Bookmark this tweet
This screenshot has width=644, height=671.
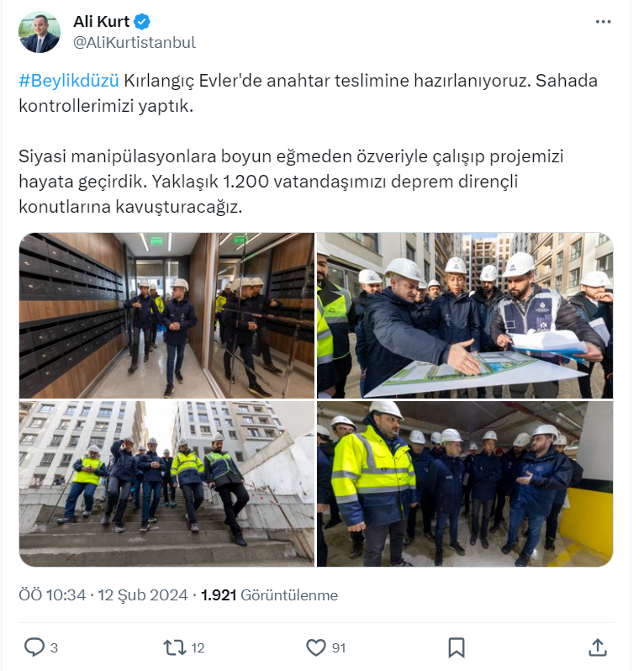point(457,647)
